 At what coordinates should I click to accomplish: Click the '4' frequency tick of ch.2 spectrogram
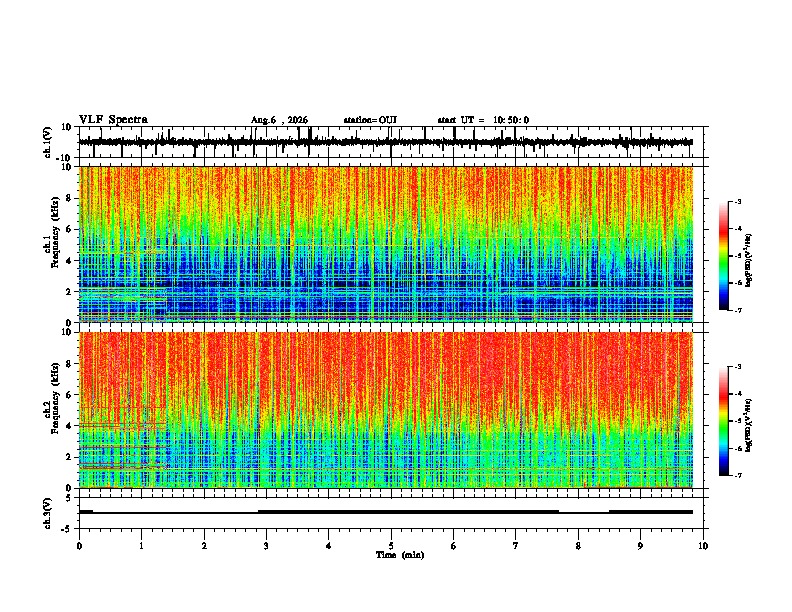point(70,426)
